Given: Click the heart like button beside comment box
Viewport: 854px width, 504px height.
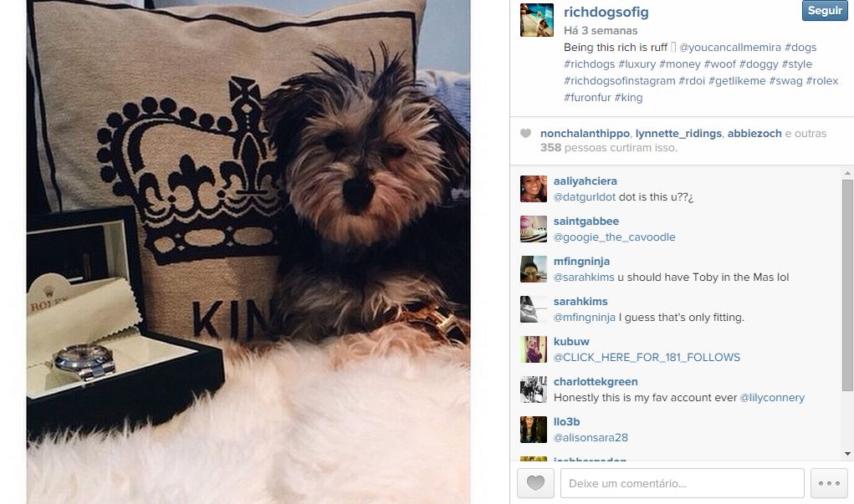Looking at the screenshot, I should point(535,483).
